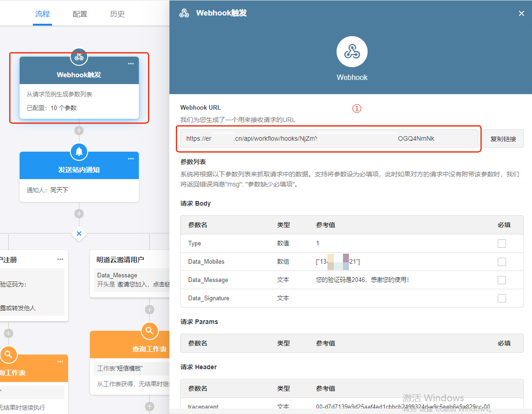Check the Data_Signature required box

click(x=501, y=298)
